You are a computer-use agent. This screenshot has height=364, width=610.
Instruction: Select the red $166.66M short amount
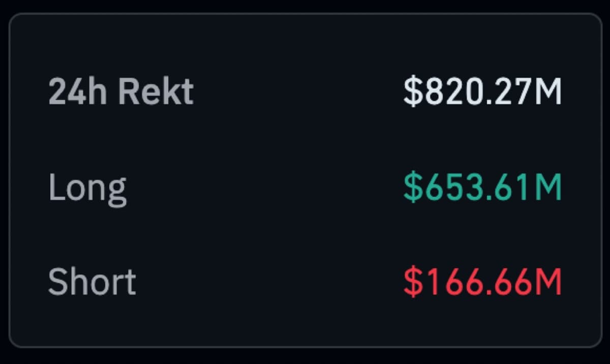[x=482, y=282]
